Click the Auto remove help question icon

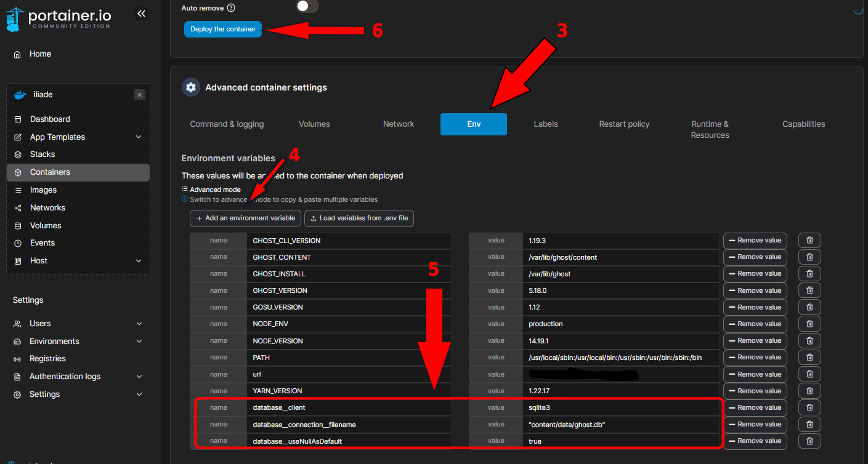coord(231,8)
